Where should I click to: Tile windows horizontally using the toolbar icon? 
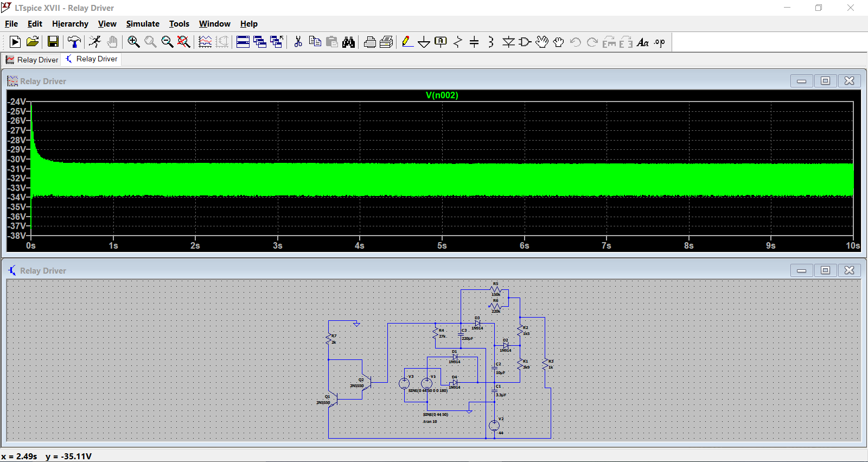pyautogui.click(x=243, y=42)
